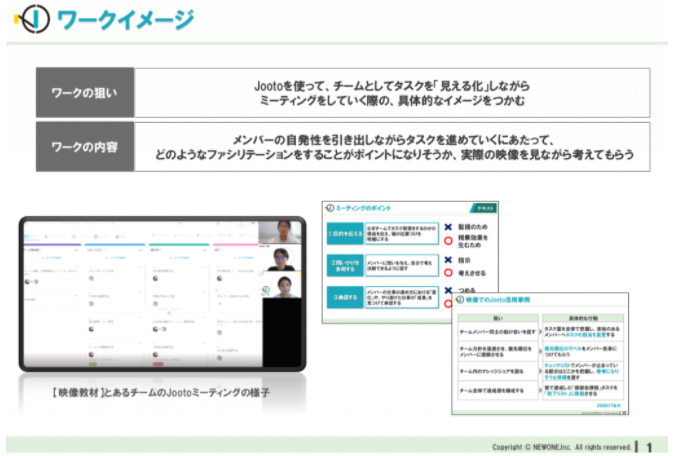Click the red circle next to 考えさせる
The height and width of the screenshot is (456, 674).
[x=448, y=272]
